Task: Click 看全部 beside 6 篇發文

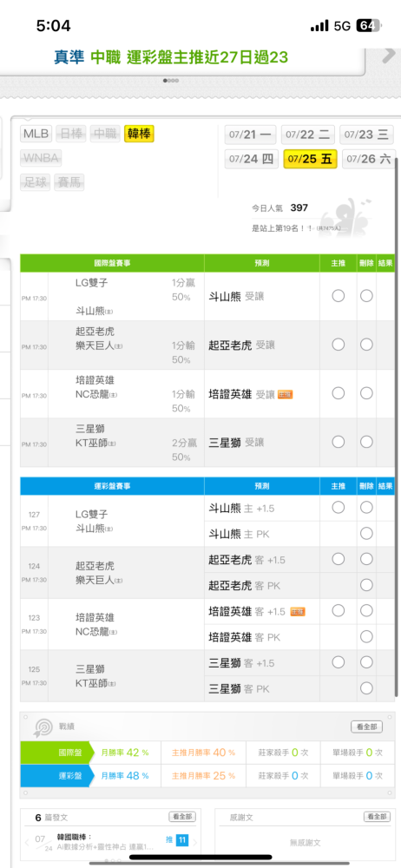Action: (x=182, y=817)
